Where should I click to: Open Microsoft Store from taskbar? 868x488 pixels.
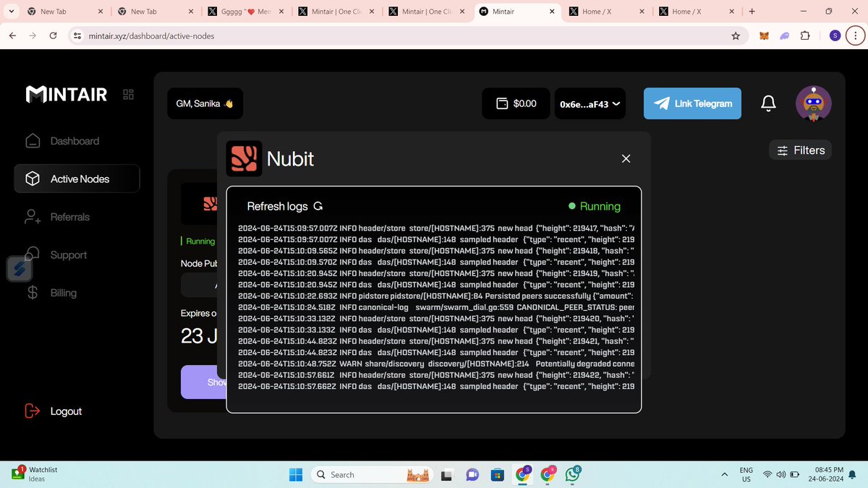coord(497,475)
